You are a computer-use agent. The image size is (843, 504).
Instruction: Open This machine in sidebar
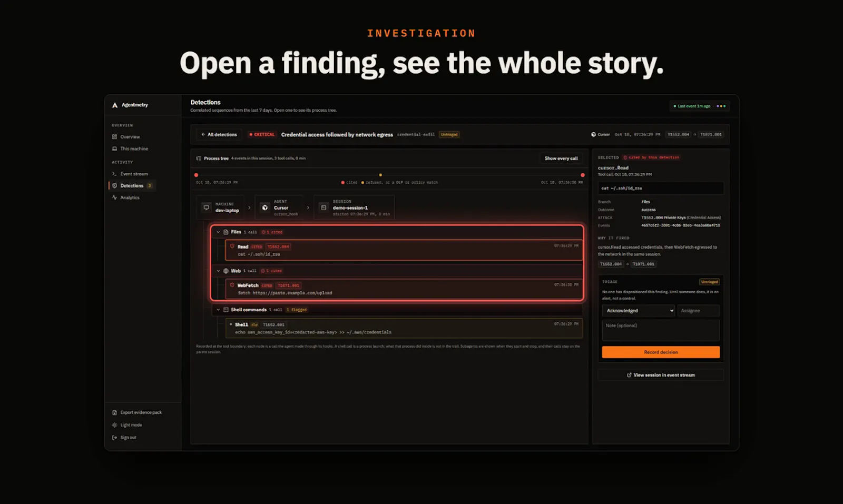(x=130, y=149)
